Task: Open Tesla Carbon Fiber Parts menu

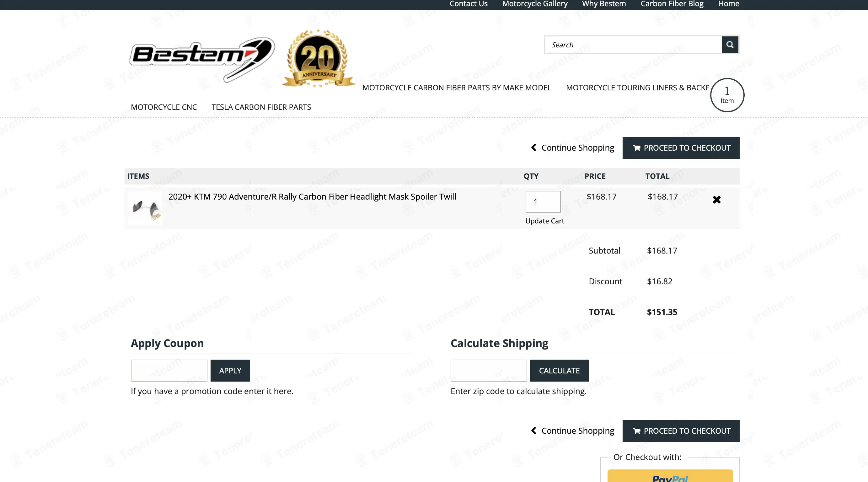Action: (261, 107)
